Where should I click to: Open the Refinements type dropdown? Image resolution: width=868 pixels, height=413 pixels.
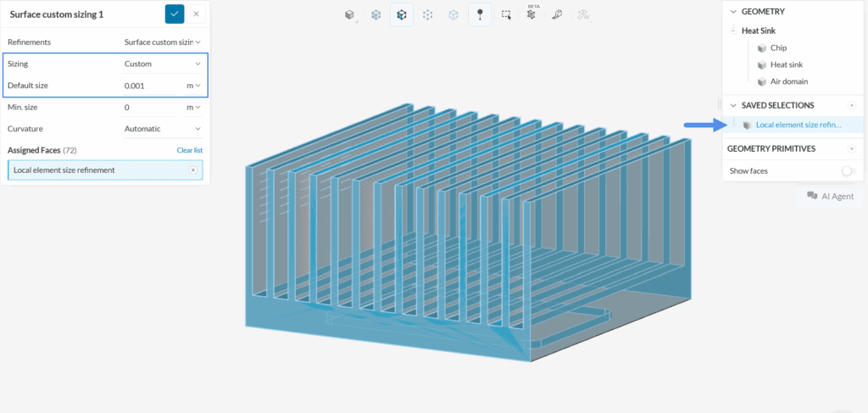tap(162, 42)
